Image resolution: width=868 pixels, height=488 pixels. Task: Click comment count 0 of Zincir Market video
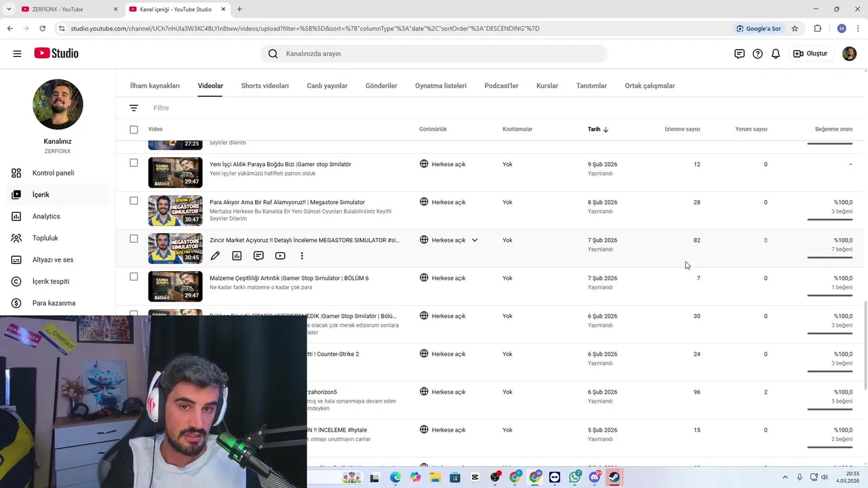point(766,240)
